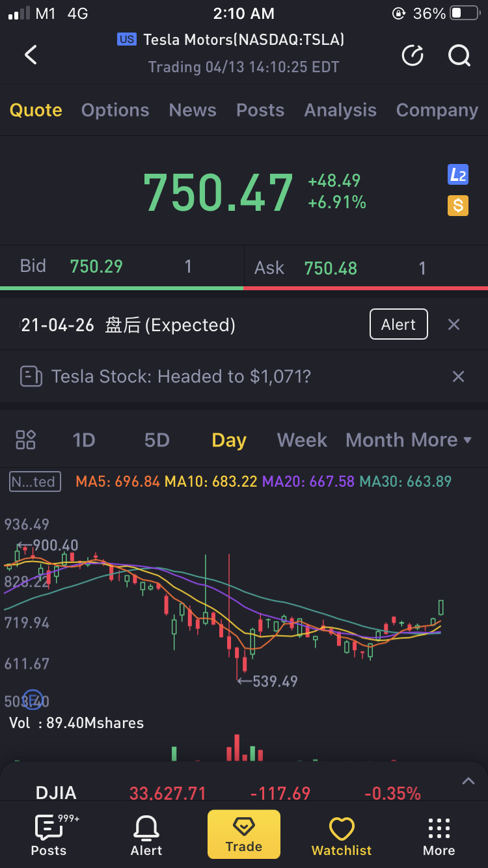The height and width of the screenshot is (868, 488).
Task: Switch to the Options tab
Action: (115, 110)
